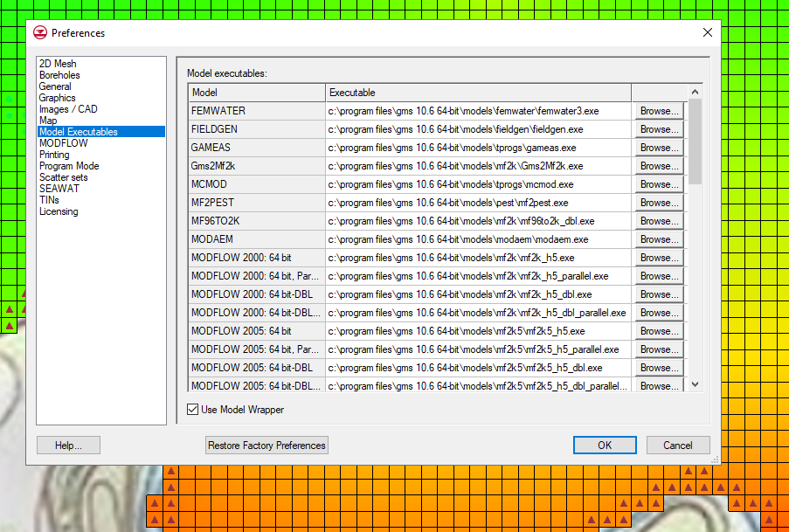Browse for the MF2PEST executable

659,203
